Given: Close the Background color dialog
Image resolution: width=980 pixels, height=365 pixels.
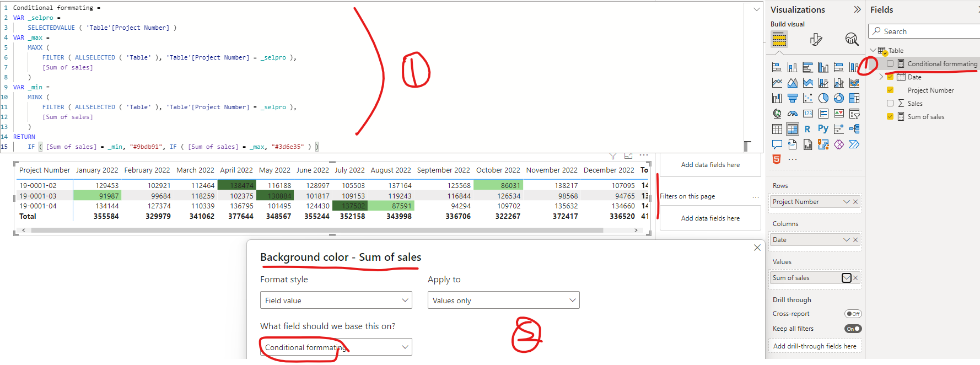Looking at the screenshot, I should tap(757, 248).
